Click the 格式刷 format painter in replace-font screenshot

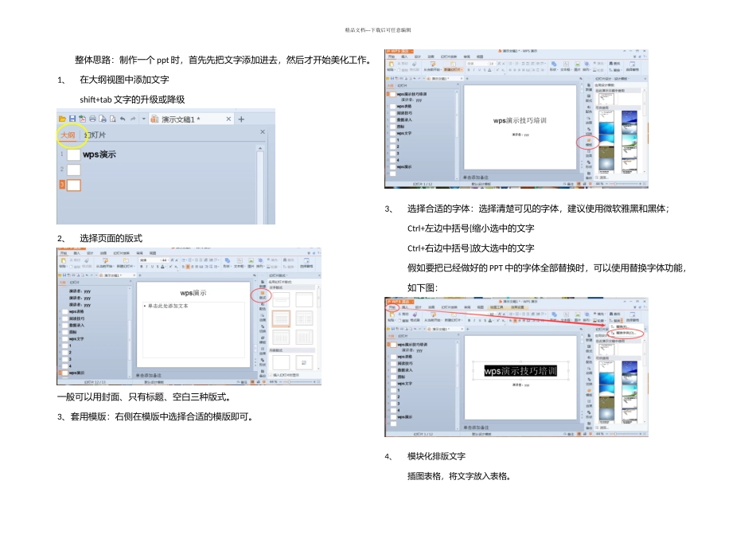(414, 319)
